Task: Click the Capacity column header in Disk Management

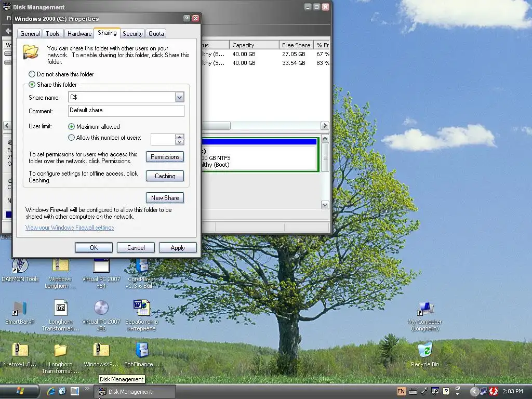Action: (x=254, y=45)
